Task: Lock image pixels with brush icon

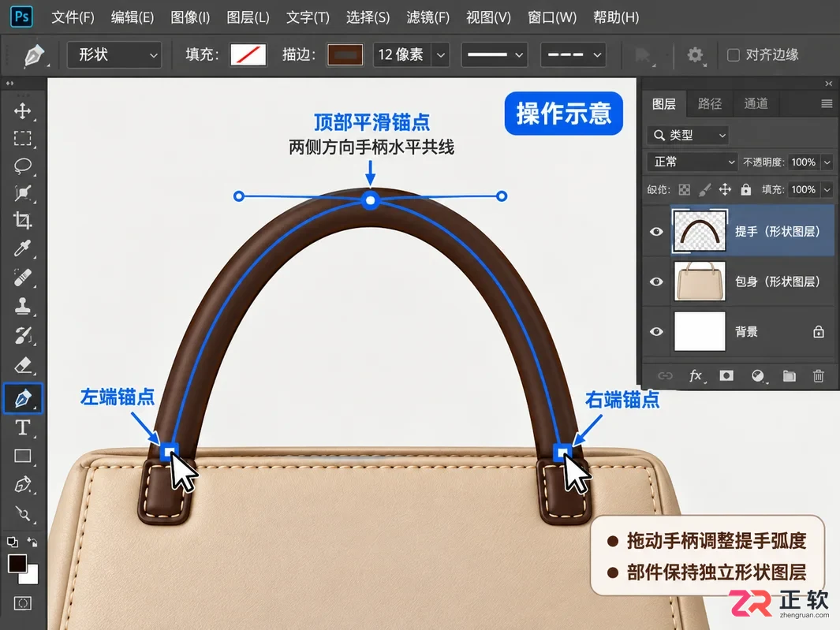Action: [x=705, y=190]
